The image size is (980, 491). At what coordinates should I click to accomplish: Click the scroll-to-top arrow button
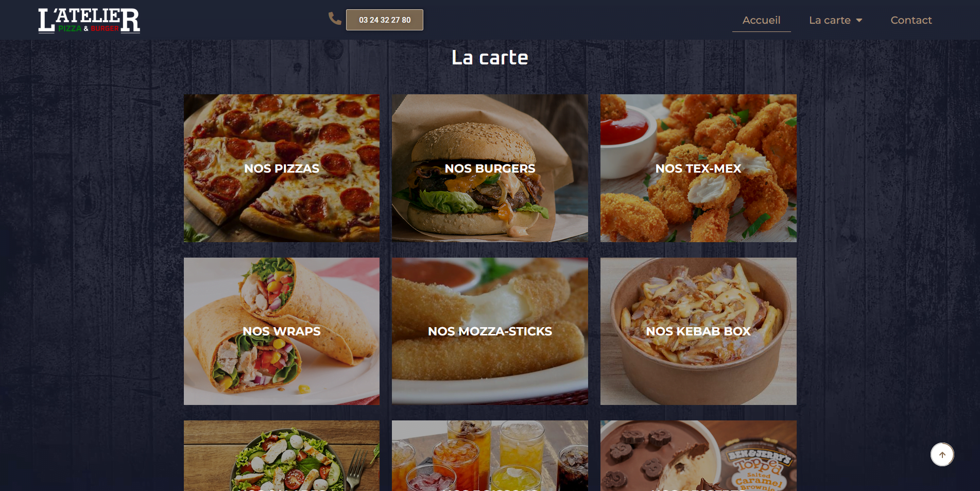pyautogui.click(x=942, y=454)
